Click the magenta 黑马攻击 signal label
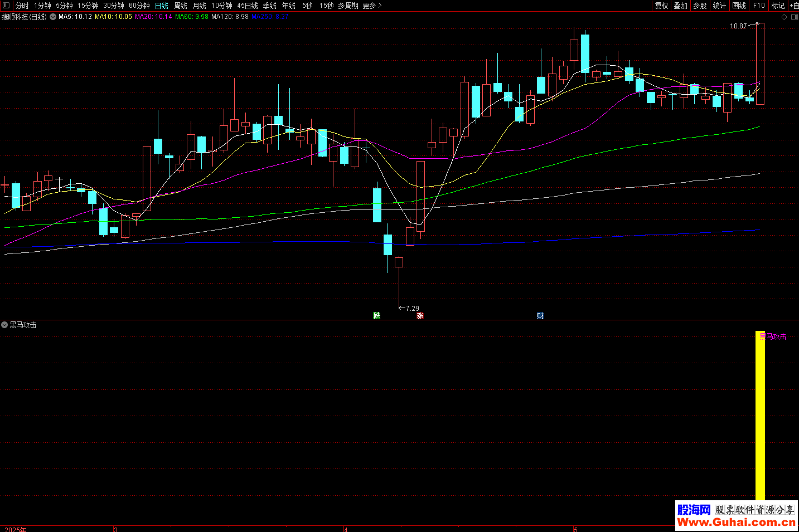Image resolution: width=799 pixels, height=532 pixels. 773,336
